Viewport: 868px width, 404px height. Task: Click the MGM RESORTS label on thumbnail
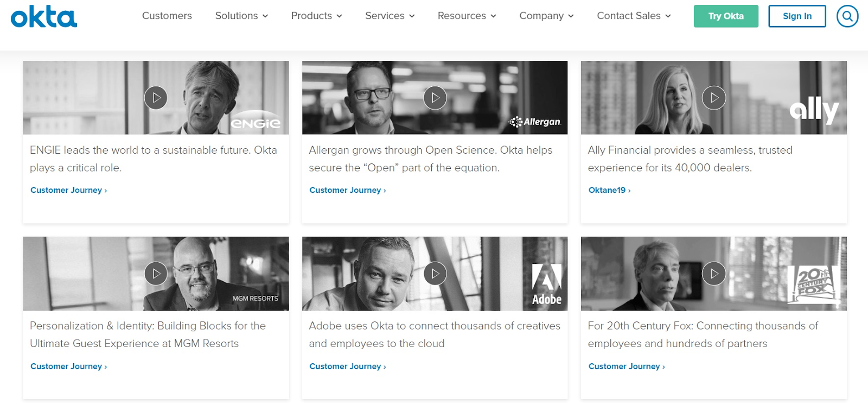coord(255,299)
